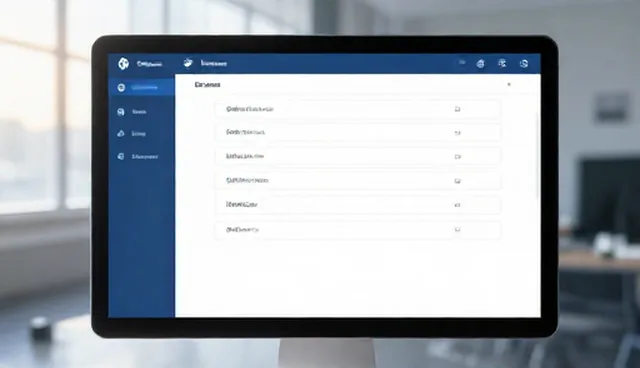Click the app logo in the header's left corner
Image resolution: width=640 pixels, height=368 pixels.
click(123, 63)
